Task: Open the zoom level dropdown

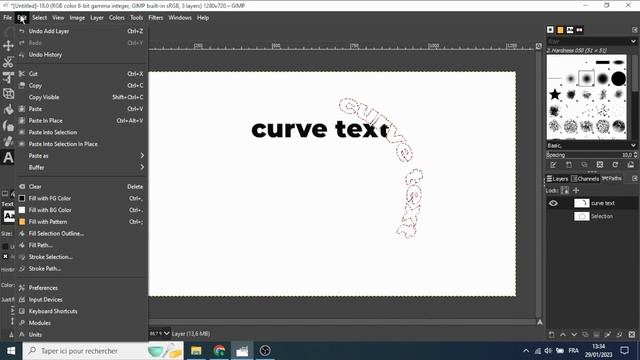Action: [x=167, y=334]
